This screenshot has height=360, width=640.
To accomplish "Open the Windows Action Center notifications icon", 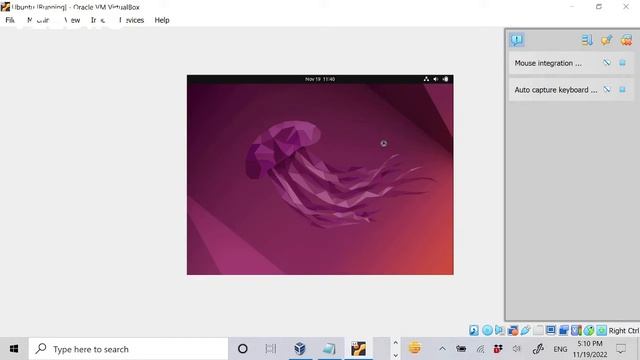I will coord(621,349).
